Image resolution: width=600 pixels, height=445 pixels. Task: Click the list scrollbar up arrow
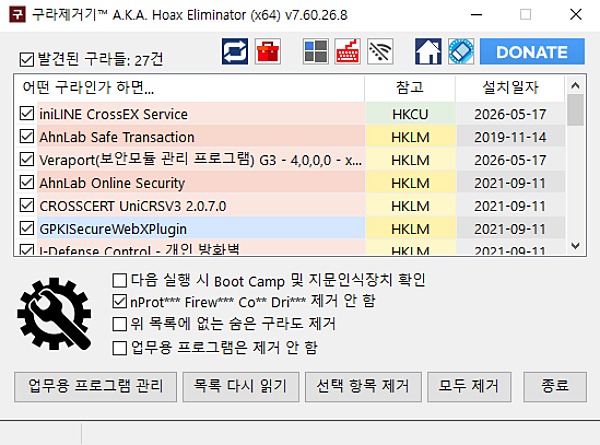[575, 85]
